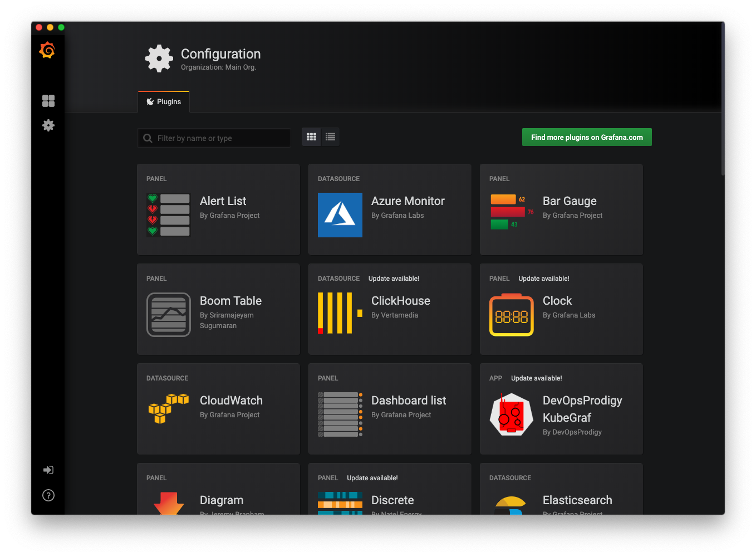Click the large Configuration gear header icon
This screenshot has width=756, height=556.
[159, 58]
